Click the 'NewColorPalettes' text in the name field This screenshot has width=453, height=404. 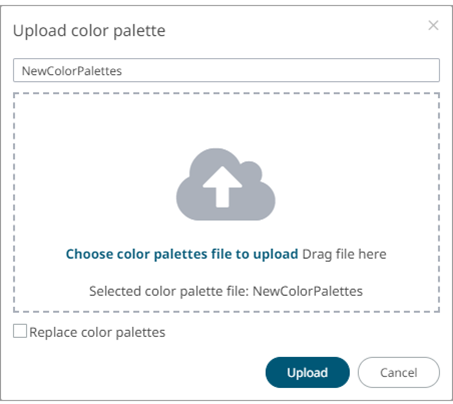(72, 71)
